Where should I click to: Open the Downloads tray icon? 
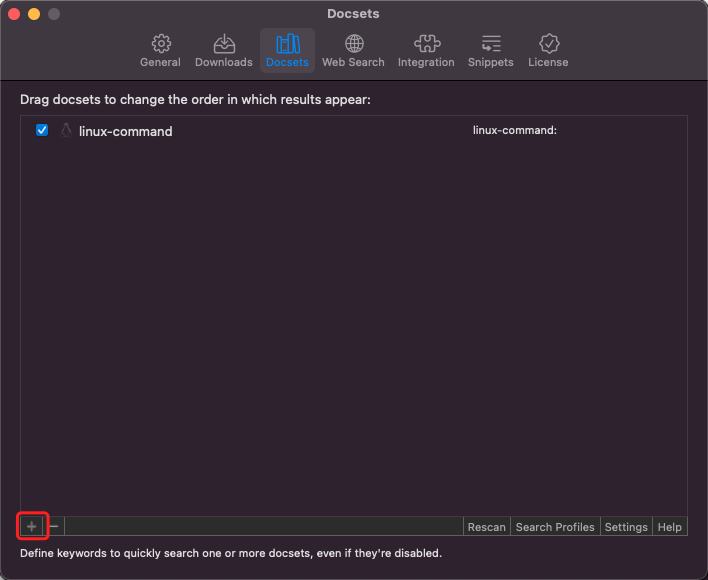point(223,44)
